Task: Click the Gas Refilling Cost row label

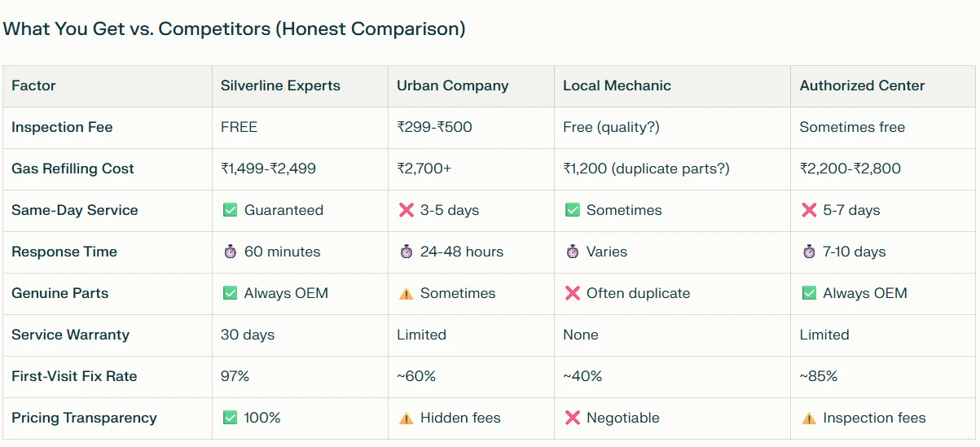Action: point(73,169)
